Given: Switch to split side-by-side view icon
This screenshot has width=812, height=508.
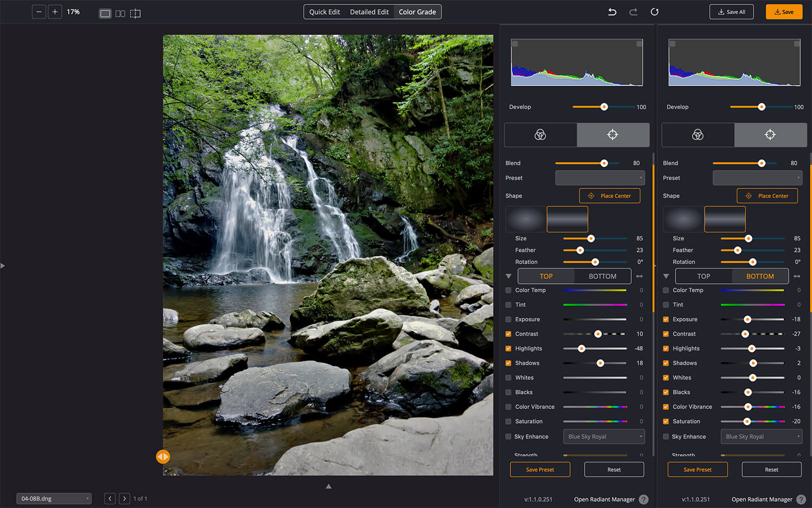Looking at the screenshot, I should [120, 14].
